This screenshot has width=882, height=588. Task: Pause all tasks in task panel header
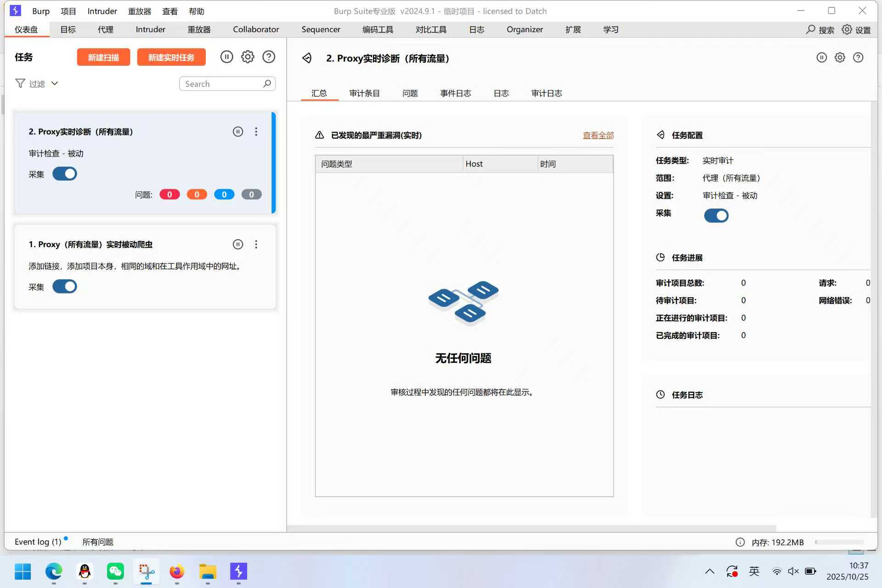(226, 57)
